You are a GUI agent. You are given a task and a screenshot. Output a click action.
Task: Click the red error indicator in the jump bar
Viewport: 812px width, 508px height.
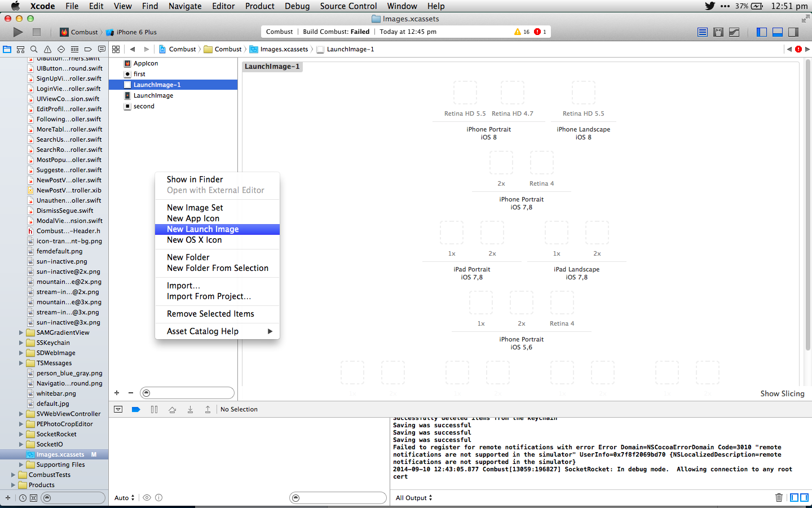(x=798, y=49)
